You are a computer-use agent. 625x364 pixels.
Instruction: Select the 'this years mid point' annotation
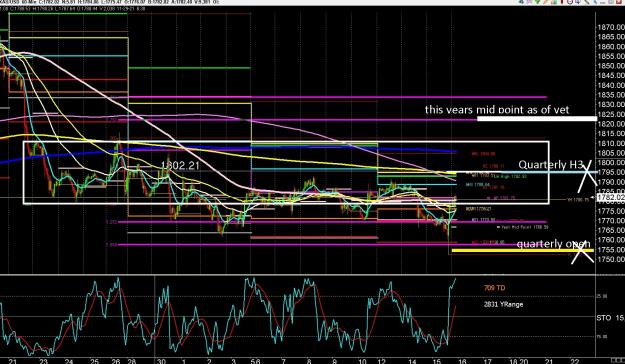pos(497,110)
